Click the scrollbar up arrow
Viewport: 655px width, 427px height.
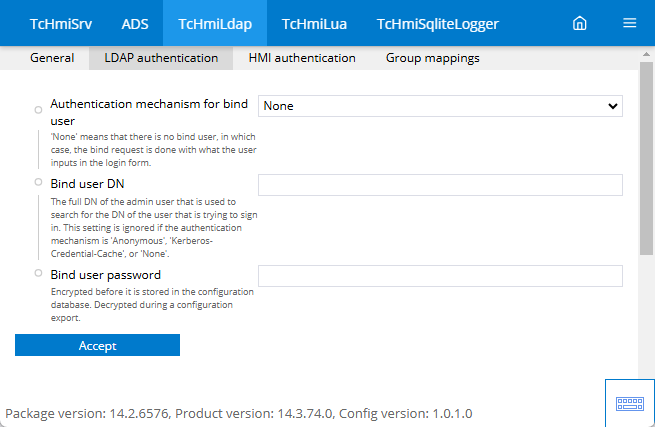pyautogui.click(x=646, y=54)
